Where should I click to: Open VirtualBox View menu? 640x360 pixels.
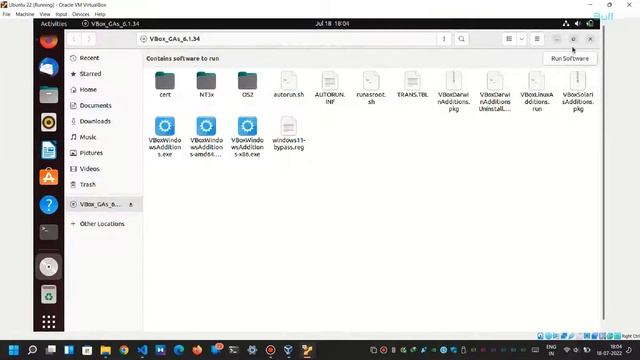[45, 14]
